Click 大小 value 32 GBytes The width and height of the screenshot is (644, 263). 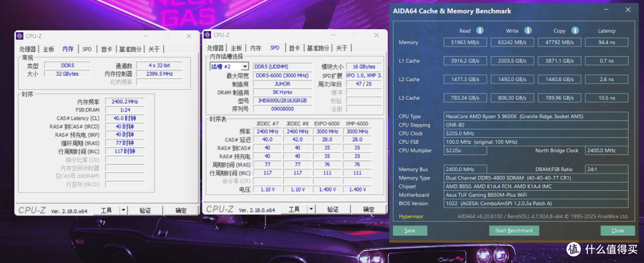point(67,74)
